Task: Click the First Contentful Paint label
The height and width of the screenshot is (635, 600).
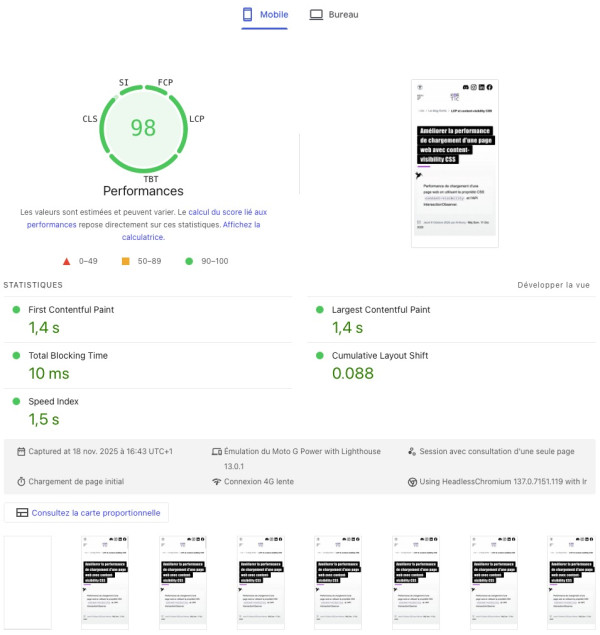Action: click(71, 310)
